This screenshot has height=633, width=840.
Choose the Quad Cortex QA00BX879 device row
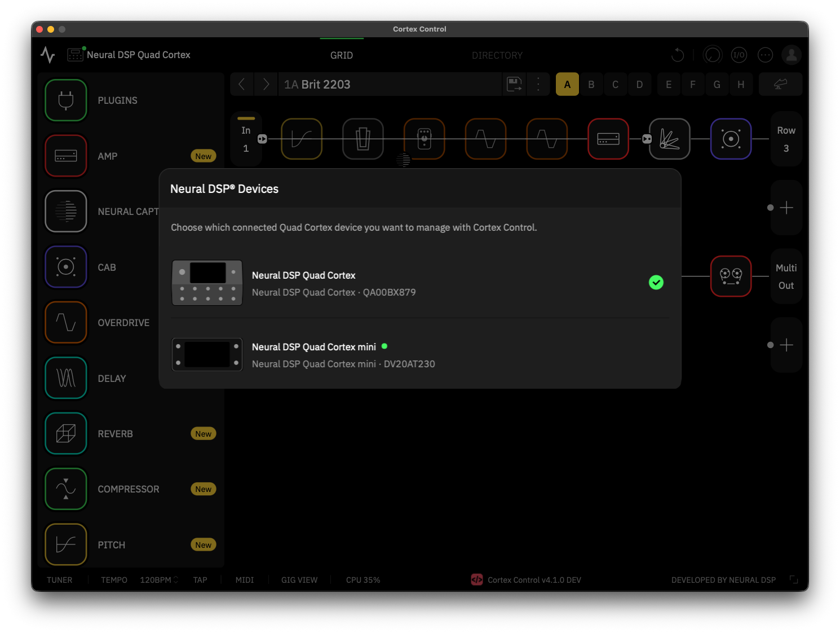pos(420,283)
